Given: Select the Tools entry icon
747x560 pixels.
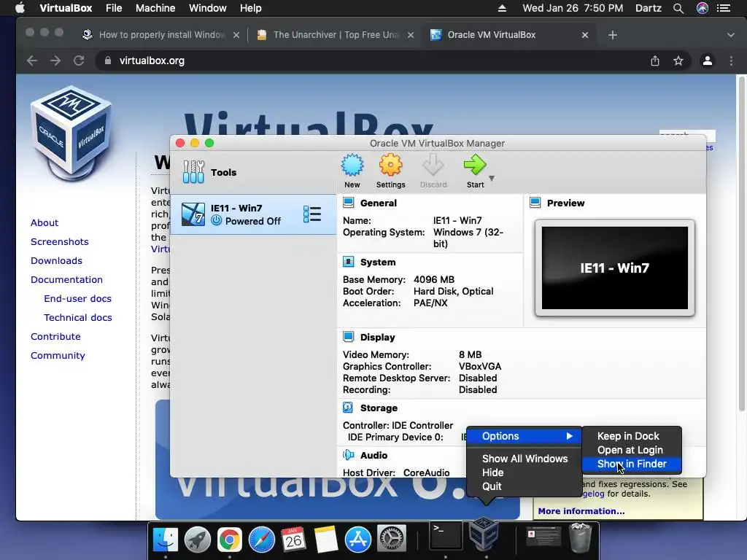Looking at the screenshot, I should pyautogui.click(x=193, y=172).
